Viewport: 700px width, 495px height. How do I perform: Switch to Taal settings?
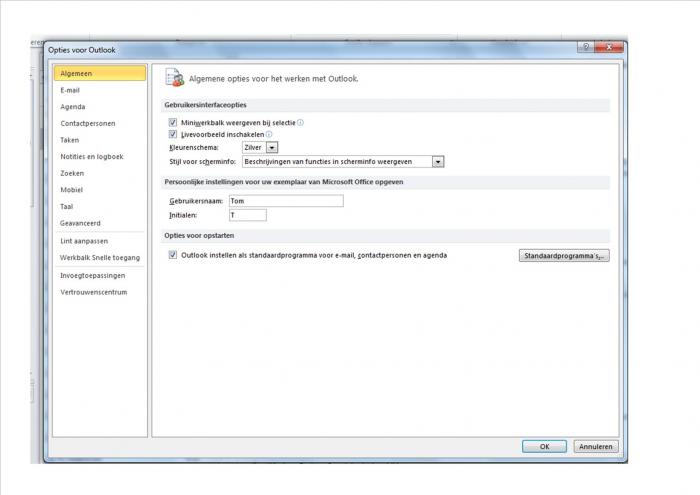67,206
